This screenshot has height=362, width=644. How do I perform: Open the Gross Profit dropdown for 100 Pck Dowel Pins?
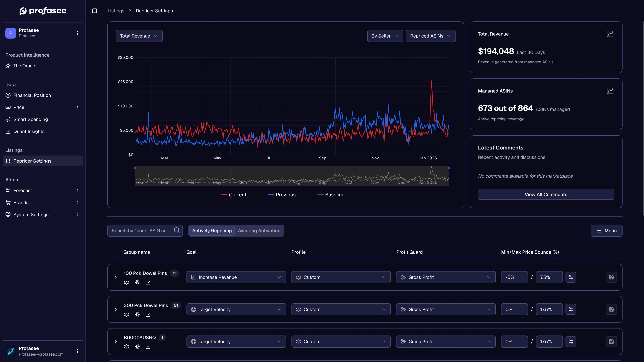tap(445, 277)
